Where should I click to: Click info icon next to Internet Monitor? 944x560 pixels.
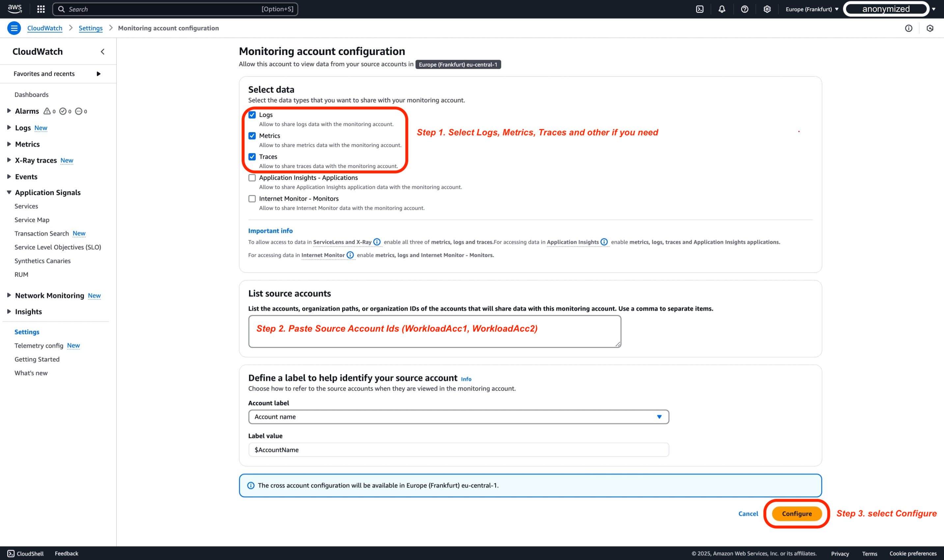click(x=350, y=255)
